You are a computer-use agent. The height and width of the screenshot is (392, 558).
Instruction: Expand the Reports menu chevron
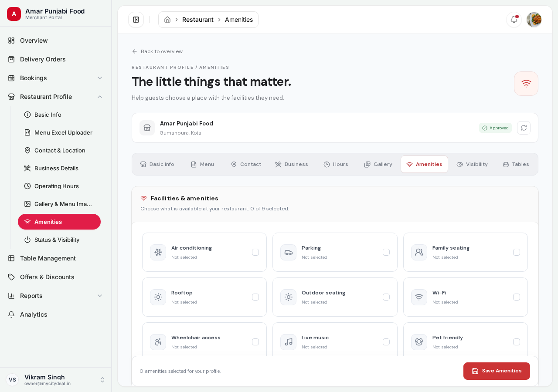click(100, 296)
